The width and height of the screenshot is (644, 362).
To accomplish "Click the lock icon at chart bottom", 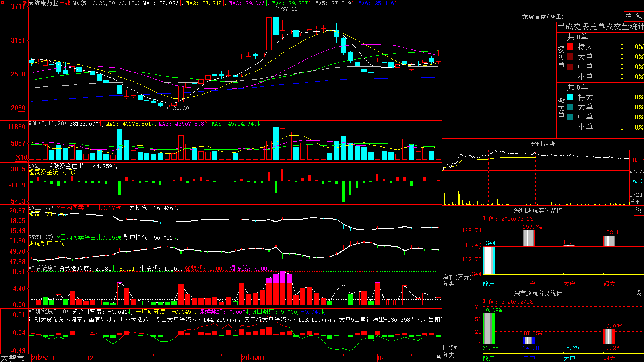I will click(438, 357).
